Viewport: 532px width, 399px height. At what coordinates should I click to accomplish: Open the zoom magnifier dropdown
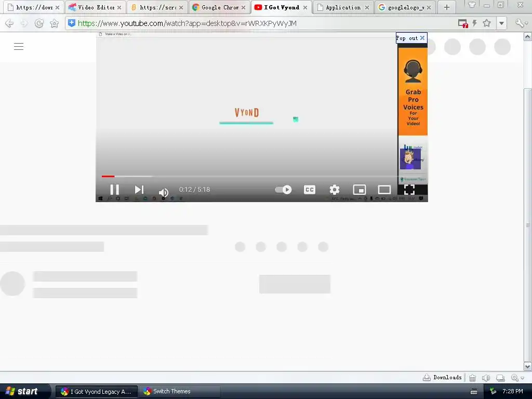point(517,378)
